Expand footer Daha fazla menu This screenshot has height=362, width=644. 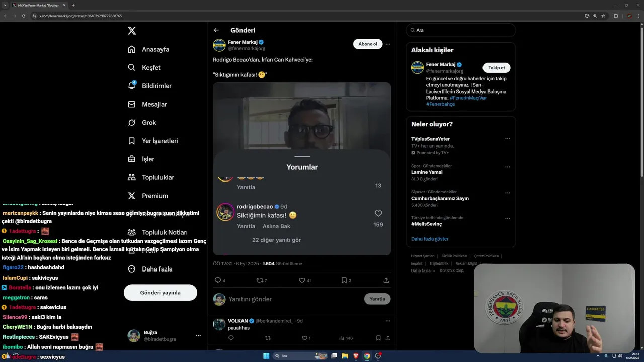coord(423,270)
